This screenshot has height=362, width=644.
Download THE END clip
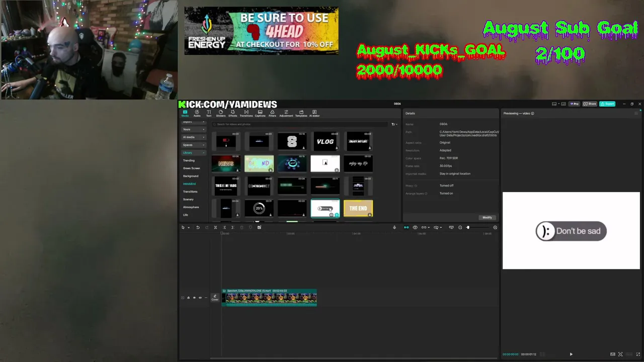coord(370,215)
